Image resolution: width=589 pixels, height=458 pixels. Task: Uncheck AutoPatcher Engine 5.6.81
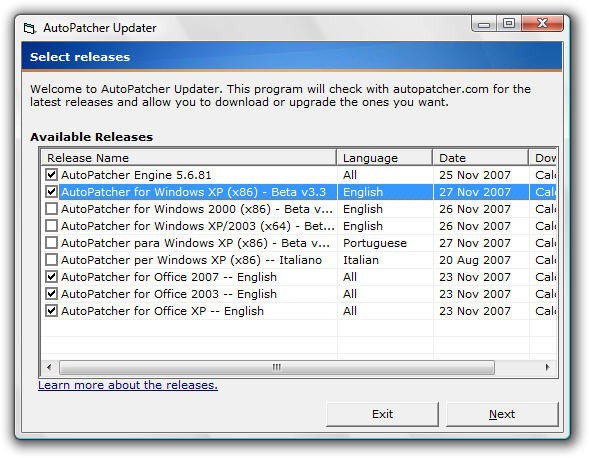pyautogui.click(x=51, y=175)
